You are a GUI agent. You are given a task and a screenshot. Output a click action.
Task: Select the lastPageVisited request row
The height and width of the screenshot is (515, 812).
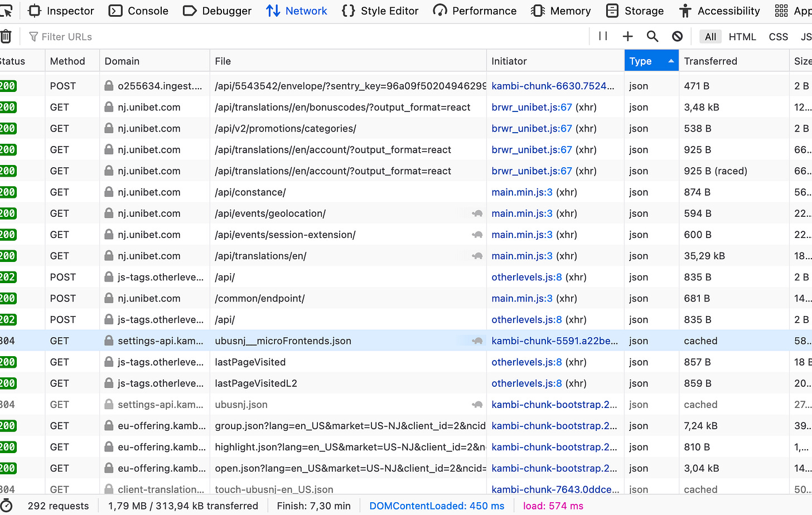tap(406, 362)
